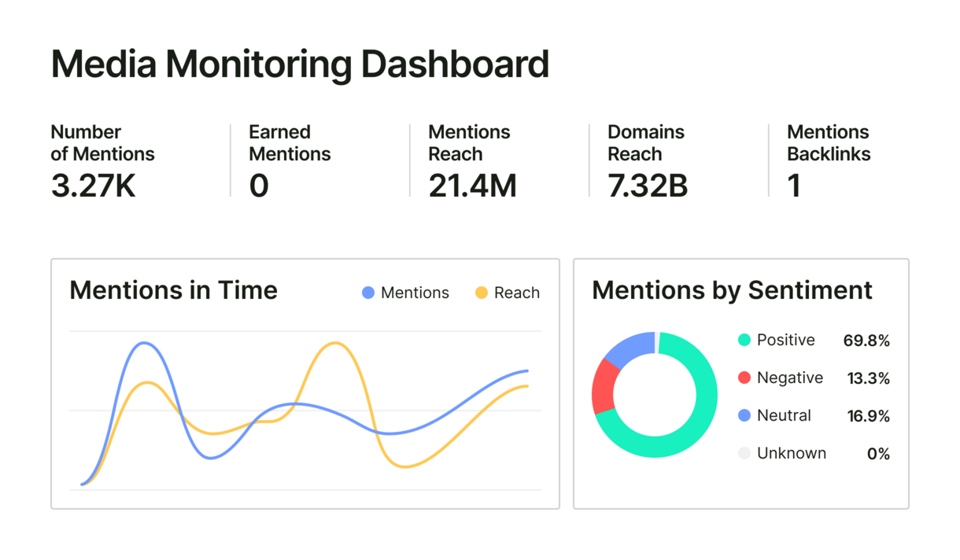This screenshot has height=560, width=960.
Task: Click the yellow Reach line peak
Action: (x=336, y=343)
